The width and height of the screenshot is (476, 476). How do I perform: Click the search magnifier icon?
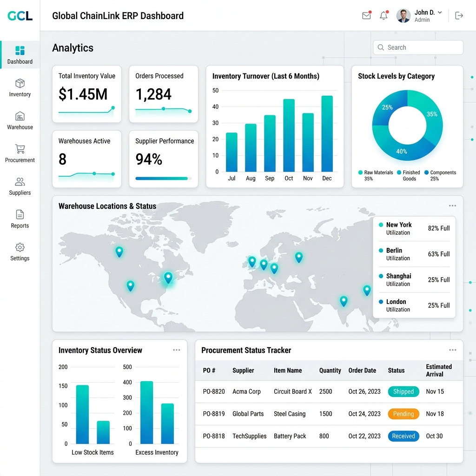coord(381,47)
